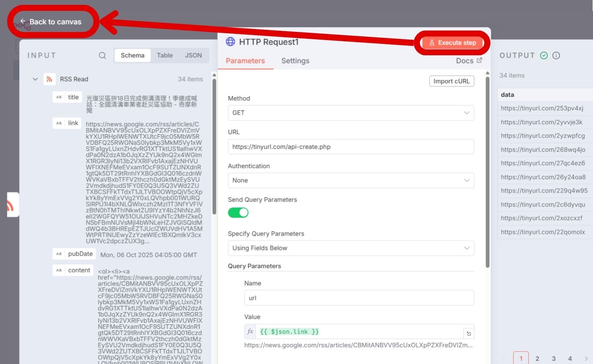Disable the Send Query Parameters toggle
Image resolution: width=593 pixels, height=364 pixels.
[x=238, y=213]
